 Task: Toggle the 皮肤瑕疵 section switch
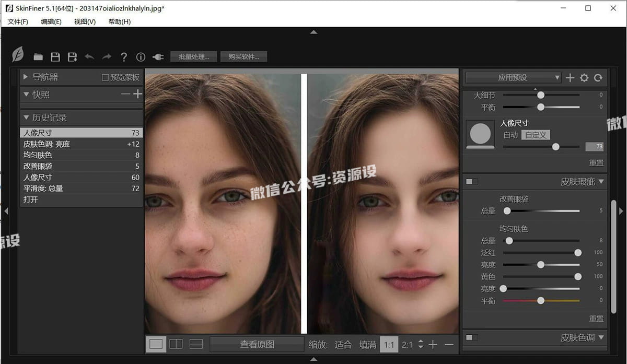pos(472,182)
